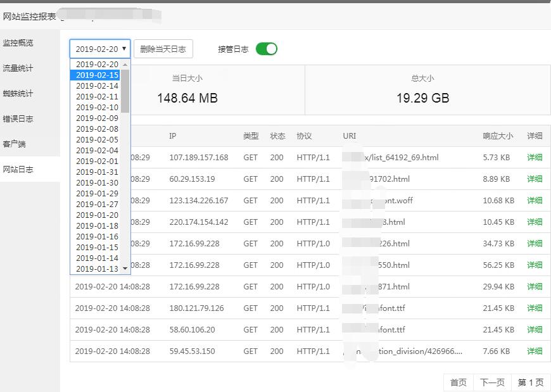Click the 删除当天日志 button

tap(163, 49)
